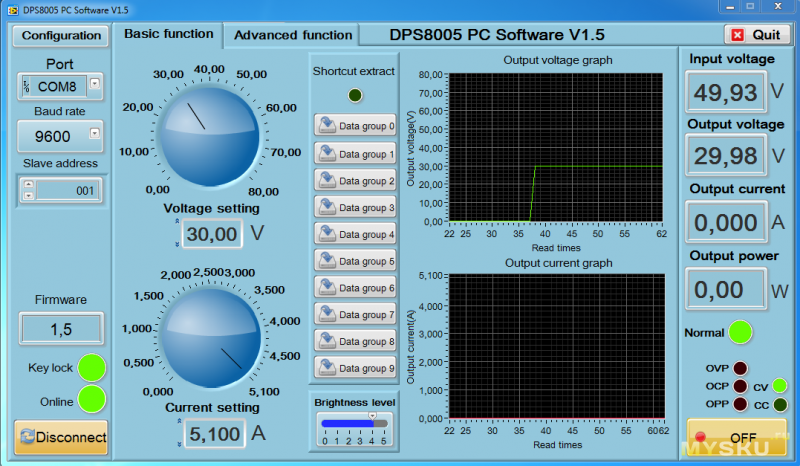This screenshot has height=466, width=800.
Task: Click the OPP protection indicator
Action: click(x=740, y=404)
